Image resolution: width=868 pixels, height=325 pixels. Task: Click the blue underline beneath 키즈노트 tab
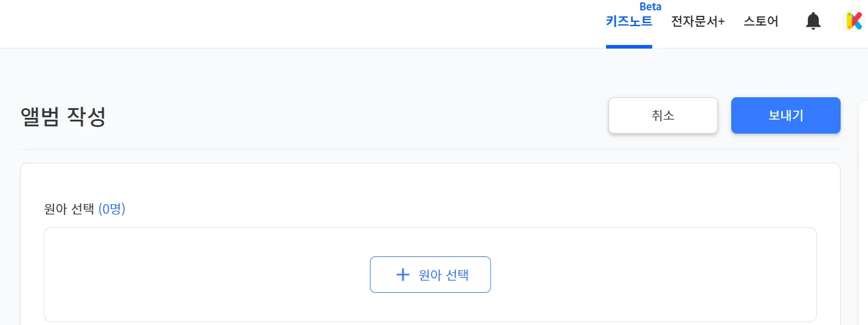point(629,47)
